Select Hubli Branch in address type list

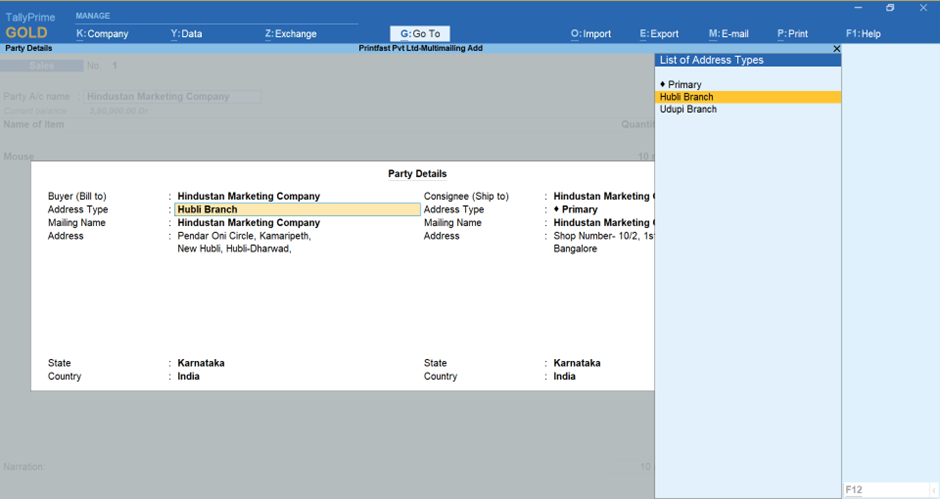tap(748, 97)
